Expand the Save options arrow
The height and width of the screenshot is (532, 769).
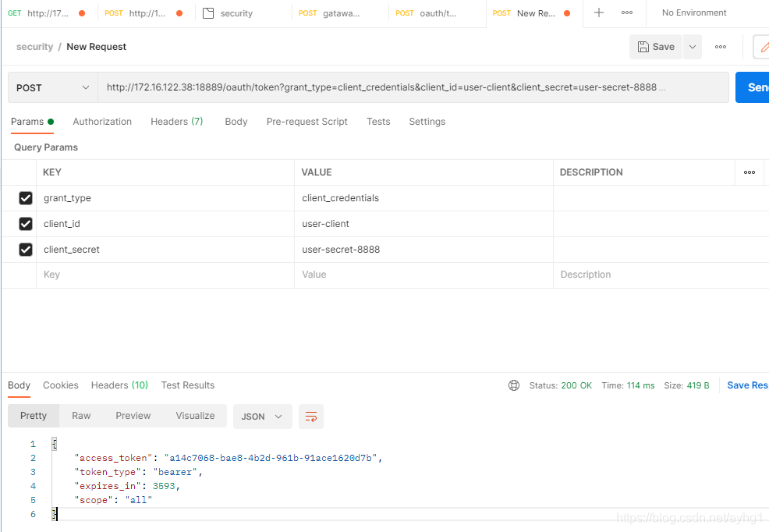pyautogui.click(x=693, y=47)
